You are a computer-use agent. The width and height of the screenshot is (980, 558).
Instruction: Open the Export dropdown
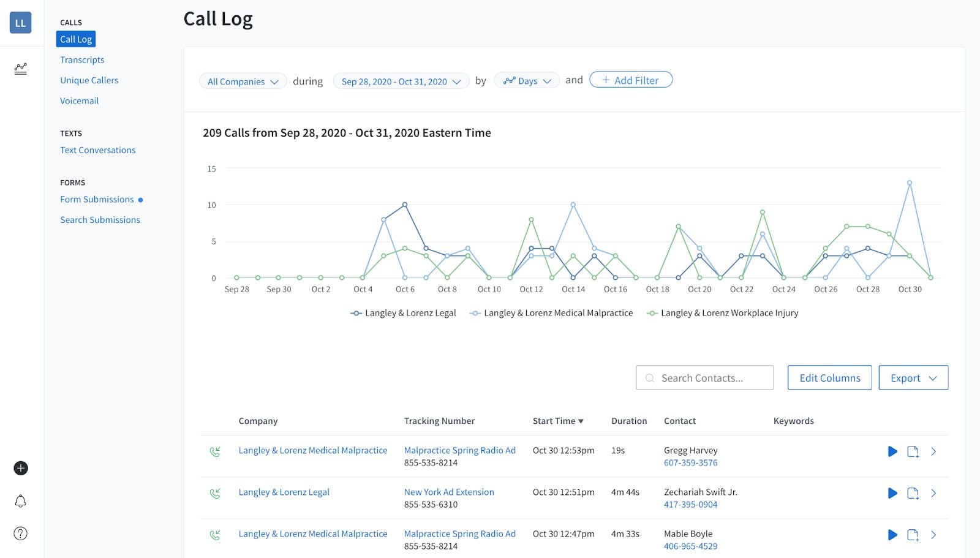913,378
